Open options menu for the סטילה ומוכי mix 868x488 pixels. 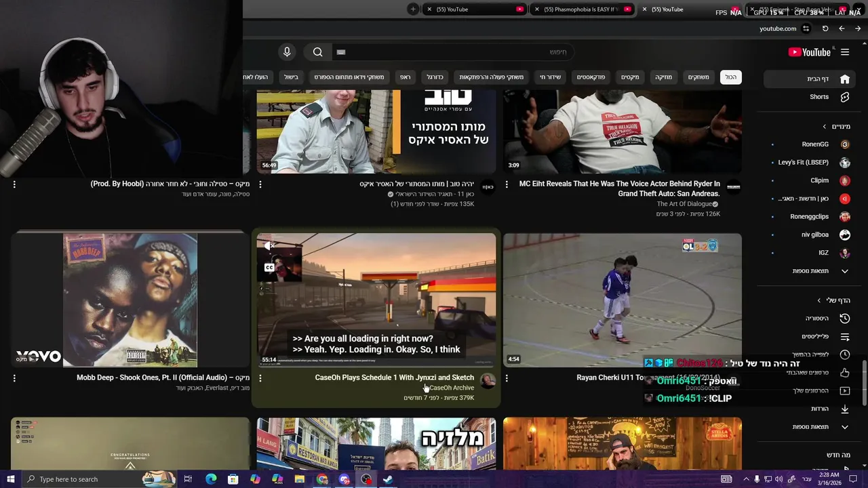pos(14,184)
